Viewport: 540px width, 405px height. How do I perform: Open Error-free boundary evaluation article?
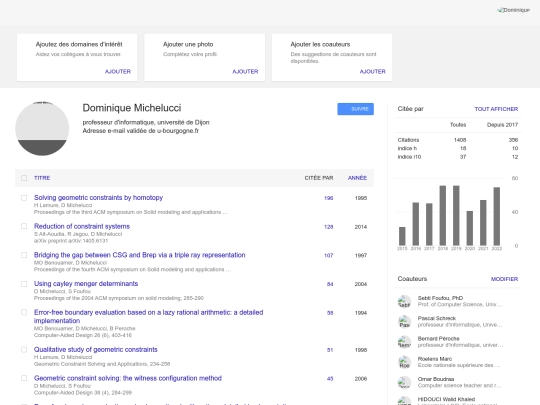pos(148,316)
